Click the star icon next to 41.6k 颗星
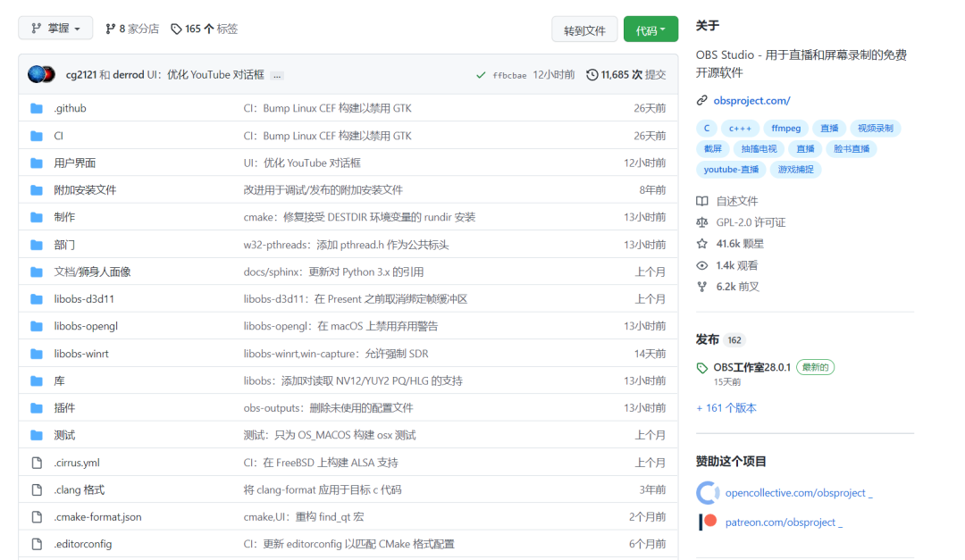Image resolution: width=965 pixels, height=560 pixels. [x=702, y=244]
